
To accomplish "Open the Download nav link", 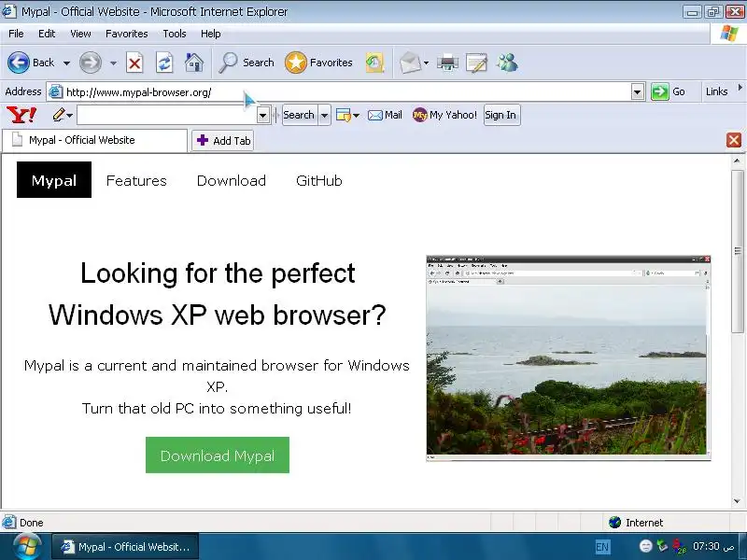I will coord(232,180).
